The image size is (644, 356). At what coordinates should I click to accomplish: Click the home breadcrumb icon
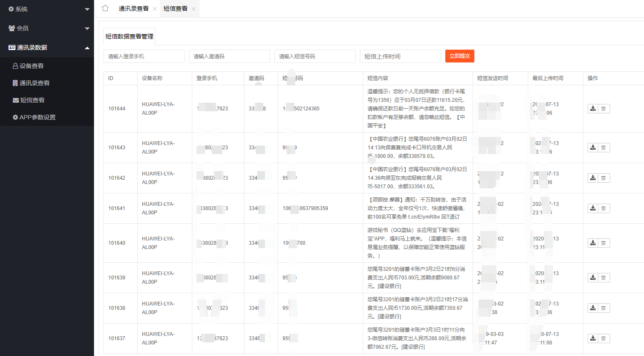coord(105,8)
